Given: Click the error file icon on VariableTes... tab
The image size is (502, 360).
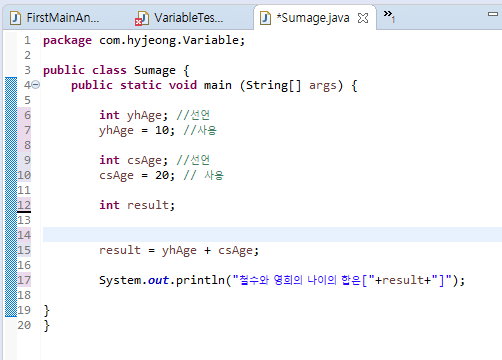Looking at the screenshot, I should pos(142,18).
